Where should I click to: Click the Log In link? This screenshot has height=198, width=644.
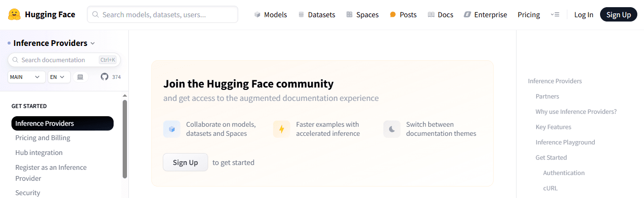point(583,14)
